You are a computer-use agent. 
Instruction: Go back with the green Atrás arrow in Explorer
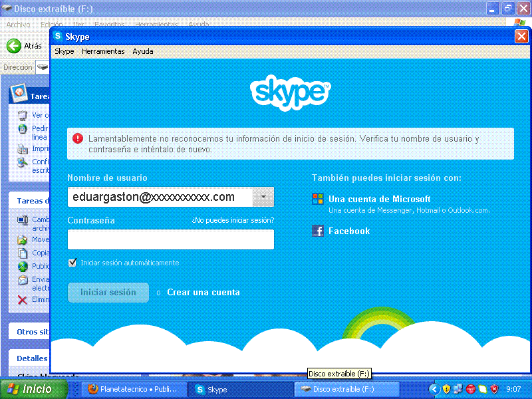(14, 46)
